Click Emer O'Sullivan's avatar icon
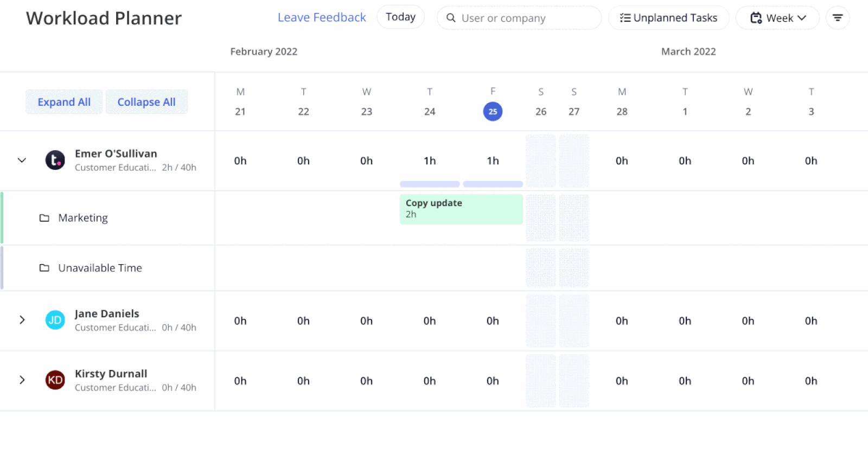Screen dimensions: 868x473 tap(55, 160)
